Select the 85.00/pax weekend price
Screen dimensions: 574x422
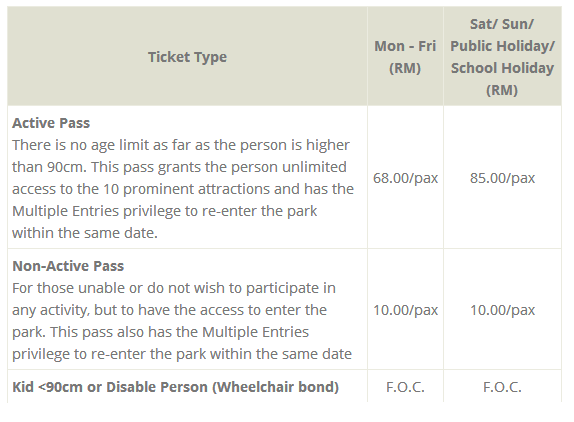(x=502, y=178)
